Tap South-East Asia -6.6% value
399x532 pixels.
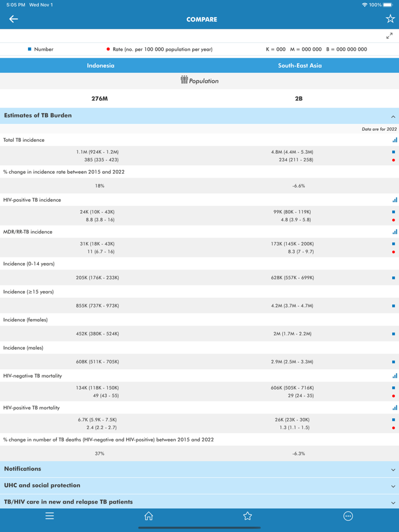pyautogui.click(x=299, y=186)
